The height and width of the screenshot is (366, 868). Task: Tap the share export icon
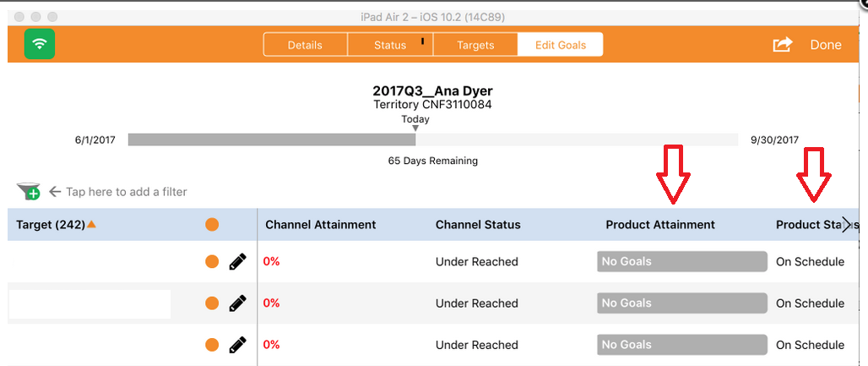tap(783, 45)
